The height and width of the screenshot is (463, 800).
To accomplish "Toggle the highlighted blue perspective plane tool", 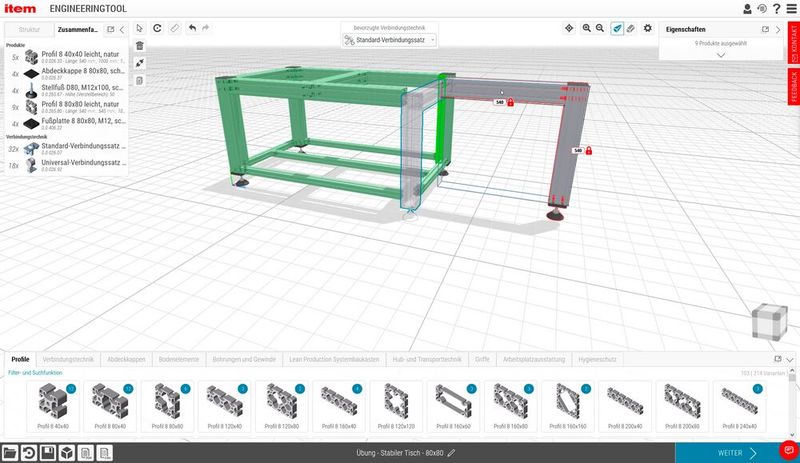I will click(617, 29).
